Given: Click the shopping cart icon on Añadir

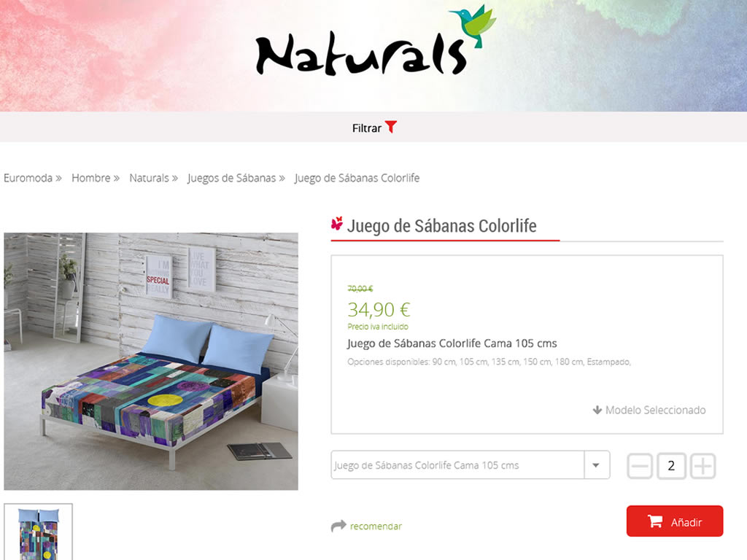Looking at the screenshot, I should pyautogui.click(x=655, y=521).
